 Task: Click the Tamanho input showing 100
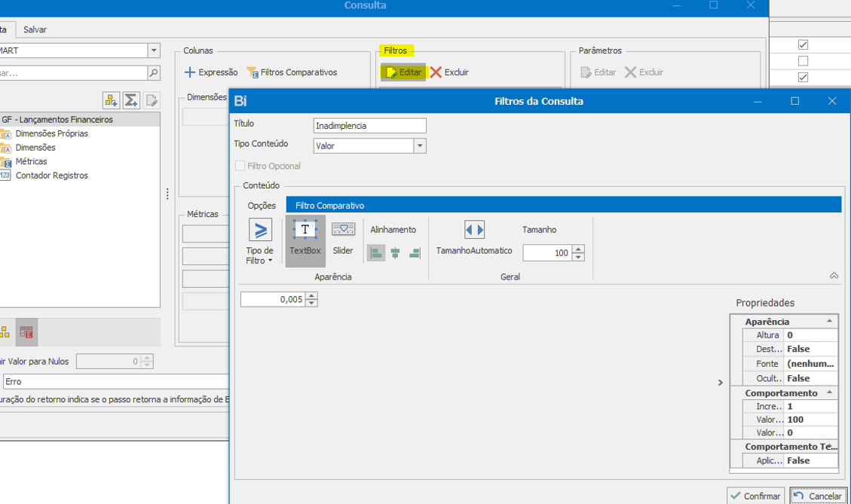[x=548, y=253]
